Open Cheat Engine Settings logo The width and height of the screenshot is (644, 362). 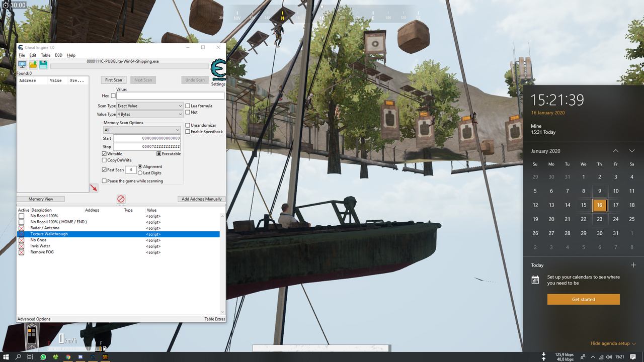[x=218, y=71]
